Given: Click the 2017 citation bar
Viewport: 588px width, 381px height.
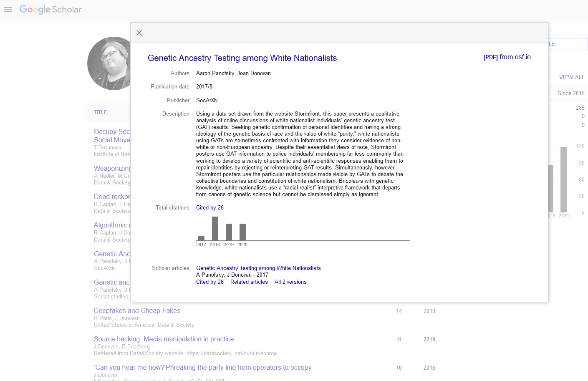Looking at the screenshot, I should coord(201,238).
